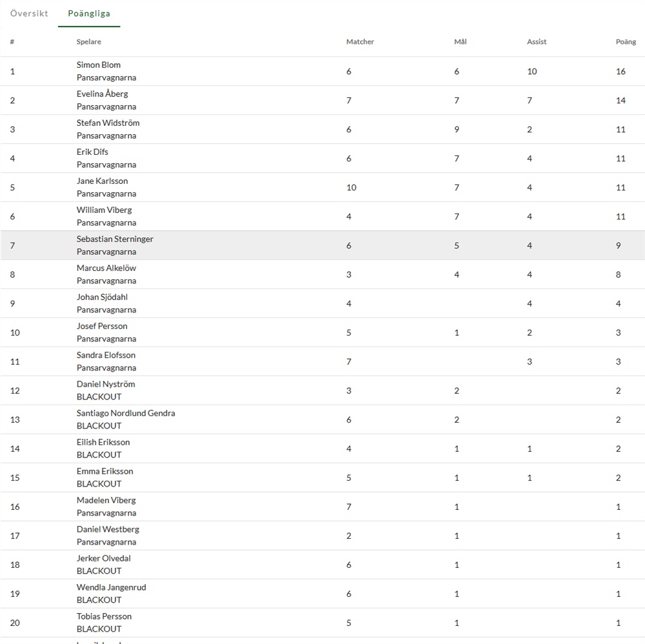The height and width of the screenshot is (644, 645).
Task: Select the Poängliga tab
Action: [89, 14]
